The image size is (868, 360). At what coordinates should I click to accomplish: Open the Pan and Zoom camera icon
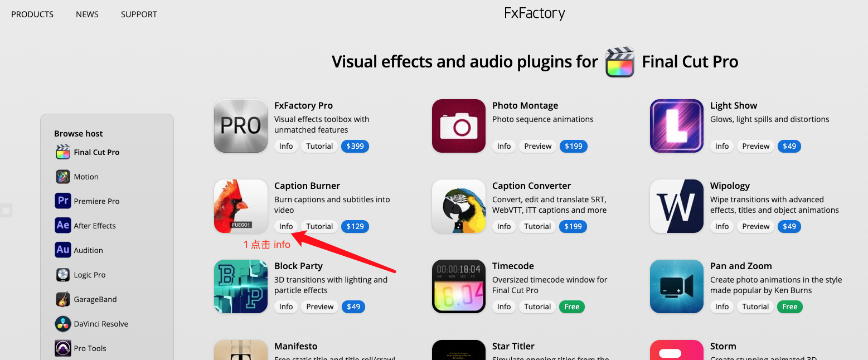pos(677,286)
